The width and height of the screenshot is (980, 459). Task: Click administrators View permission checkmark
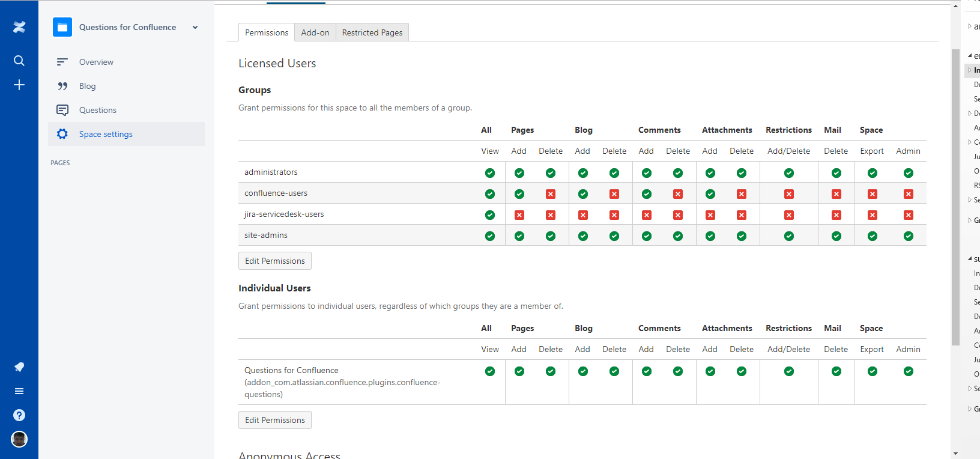pyautogui.click(x=490, y=173)
